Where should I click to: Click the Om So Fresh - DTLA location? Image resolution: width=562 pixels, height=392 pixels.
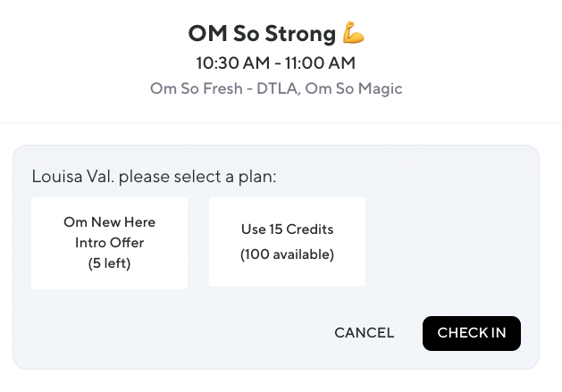coord(222,88)
